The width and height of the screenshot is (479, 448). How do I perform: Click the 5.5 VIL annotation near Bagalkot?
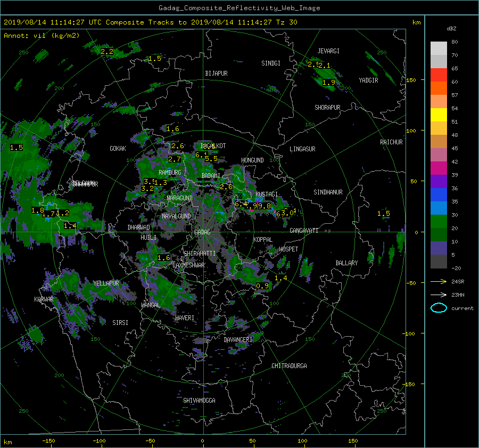[211, 159]
